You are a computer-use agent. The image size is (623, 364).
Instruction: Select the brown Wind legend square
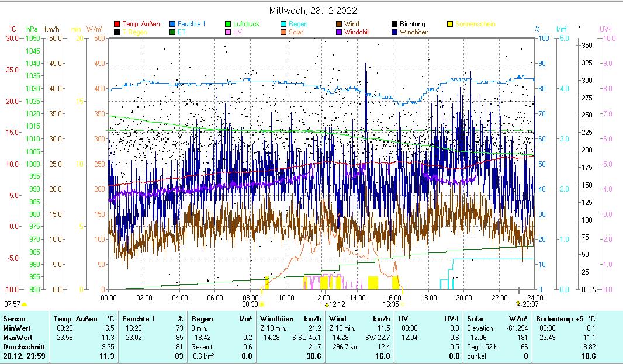pyautogui.click(x=339, y=24)
